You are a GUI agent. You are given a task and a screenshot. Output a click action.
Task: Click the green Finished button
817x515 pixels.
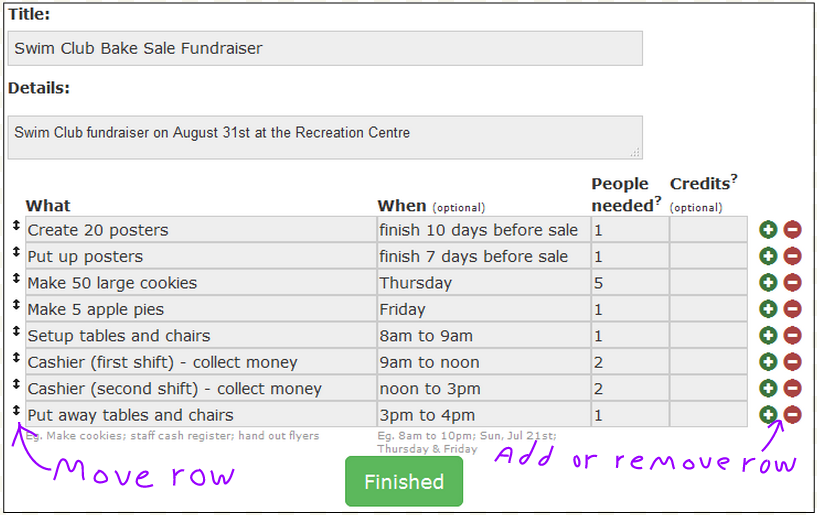pyautogui.click(x=404, y=482)
